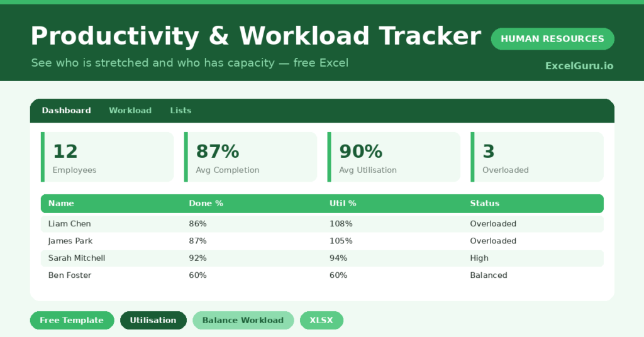Click Sarah Mitchell's High status
644x337 pixels.
pos(479,258)
